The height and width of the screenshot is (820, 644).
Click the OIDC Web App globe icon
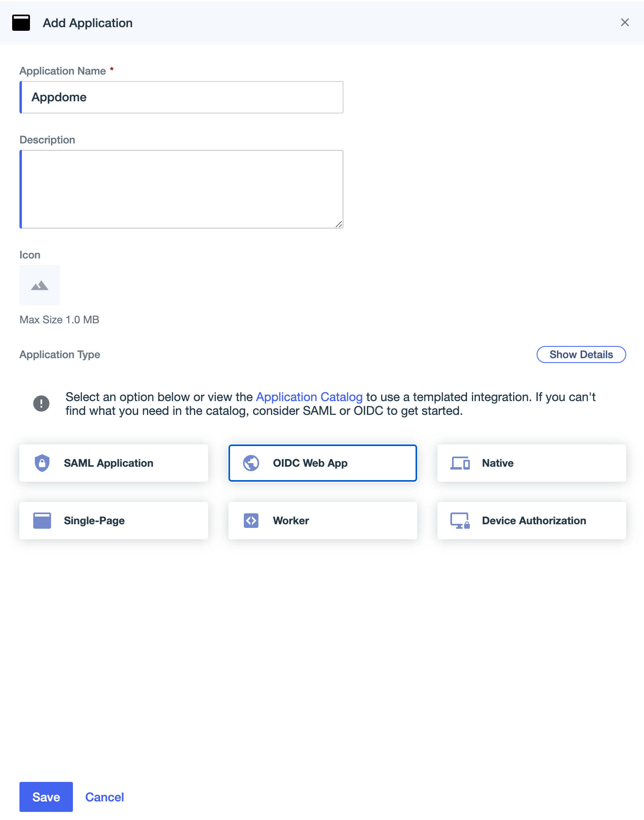click(251, 463)
